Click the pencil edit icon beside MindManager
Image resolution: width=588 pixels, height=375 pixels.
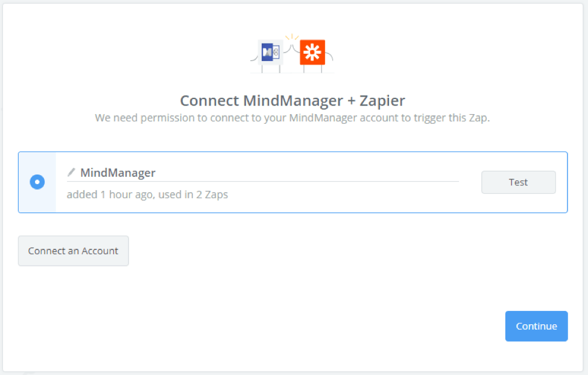(x=71, y=172)
